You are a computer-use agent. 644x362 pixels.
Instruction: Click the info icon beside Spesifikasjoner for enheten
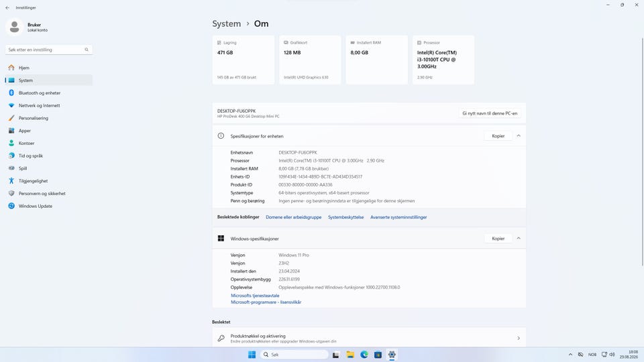tap(221, 136)
